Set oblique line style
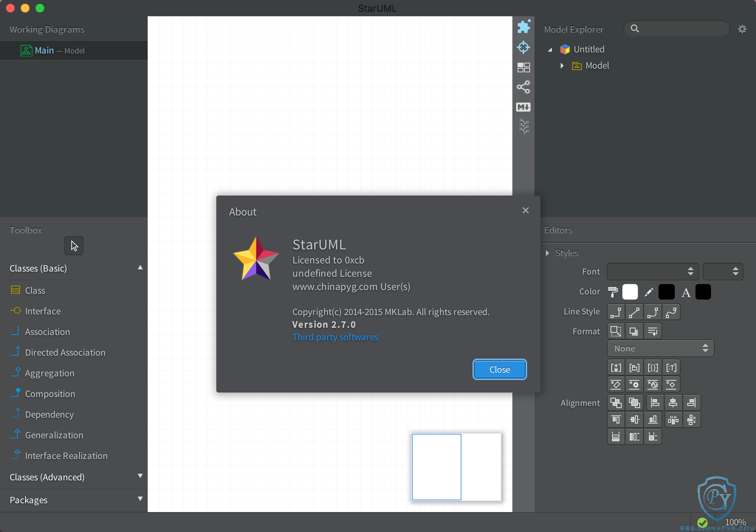 click(634, 312)
